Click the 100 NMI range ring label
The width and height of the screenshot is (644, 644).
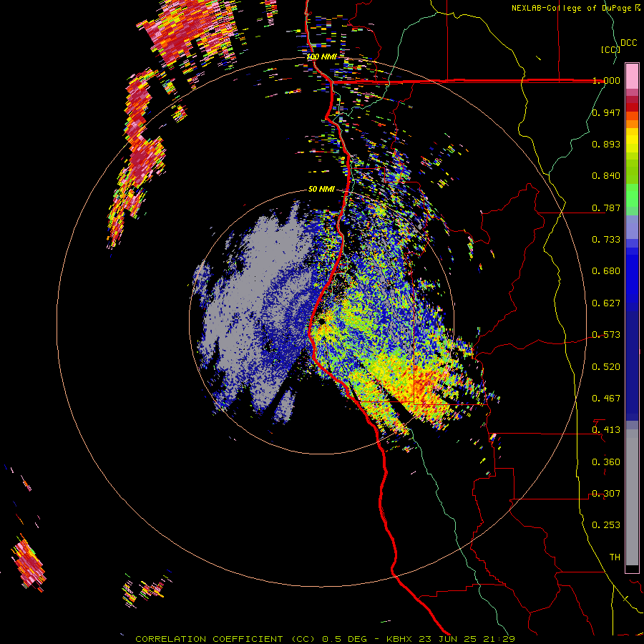coord(321,57)
